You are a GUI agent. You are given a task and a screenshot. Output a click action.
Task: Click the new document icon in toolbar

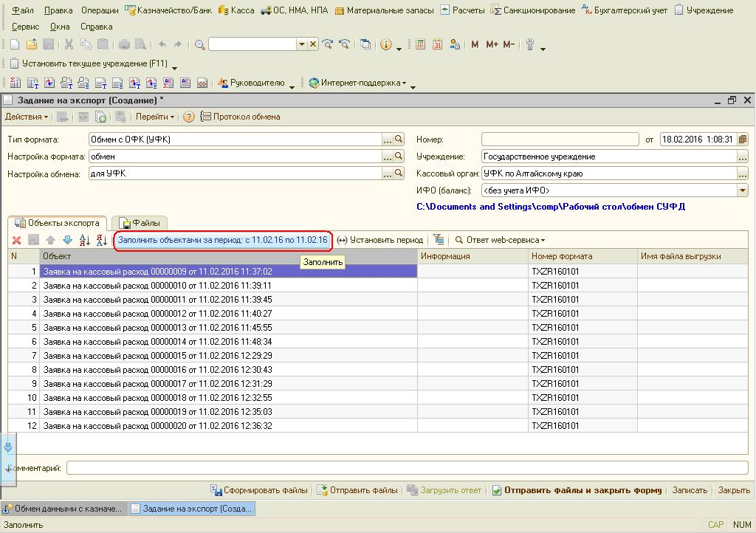[16, 45]
